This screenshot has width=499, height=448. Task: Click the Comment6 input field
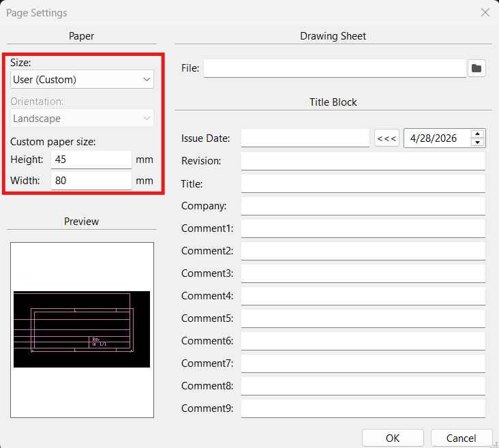pos(363,341)
